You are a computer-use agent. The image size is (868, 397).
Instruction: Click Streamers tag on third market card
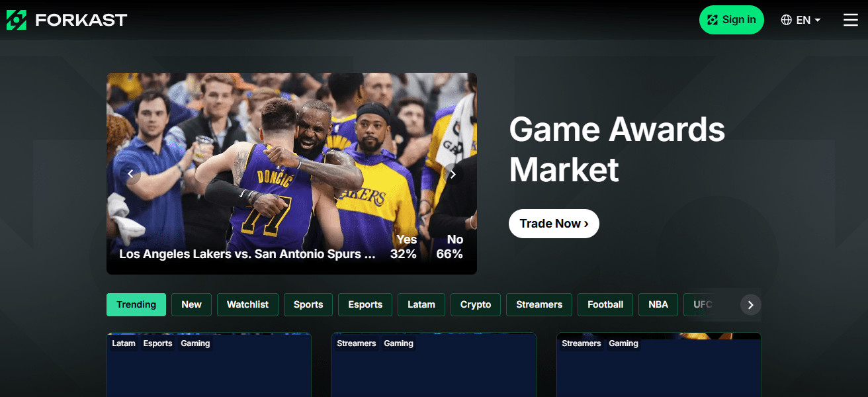(582, 343)
